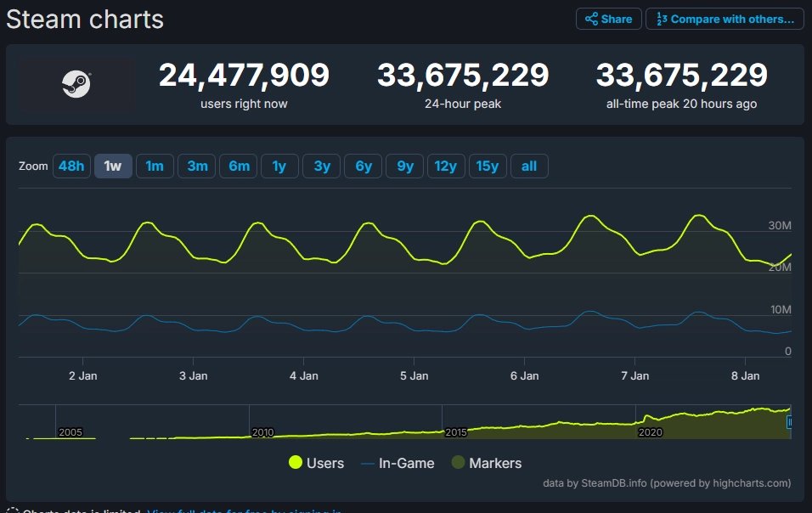812x513 pixels.
Task: Pick the 6y zoom range
Action: 363,166
